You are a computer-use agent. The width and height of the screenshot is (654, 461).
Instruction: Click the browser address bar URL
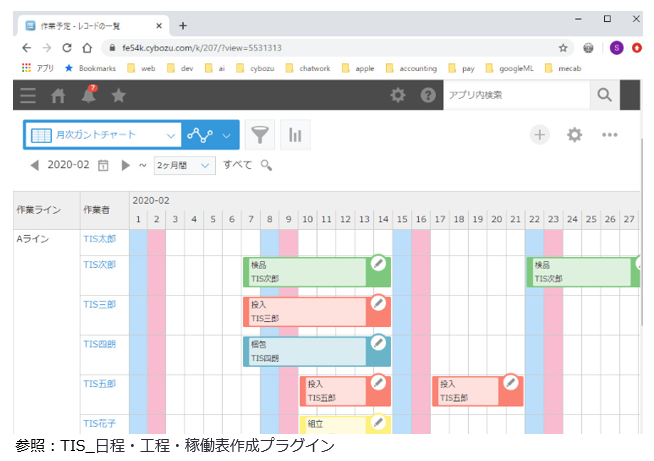tap(202, 48)
